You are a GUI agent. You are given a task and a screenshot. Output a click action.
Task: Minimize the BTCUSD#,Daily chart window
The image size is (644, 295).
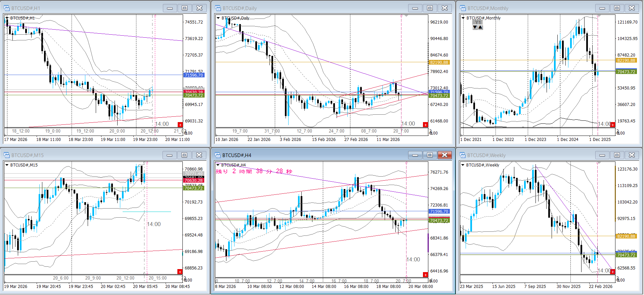pyautogui.click(x=415, y=8)
